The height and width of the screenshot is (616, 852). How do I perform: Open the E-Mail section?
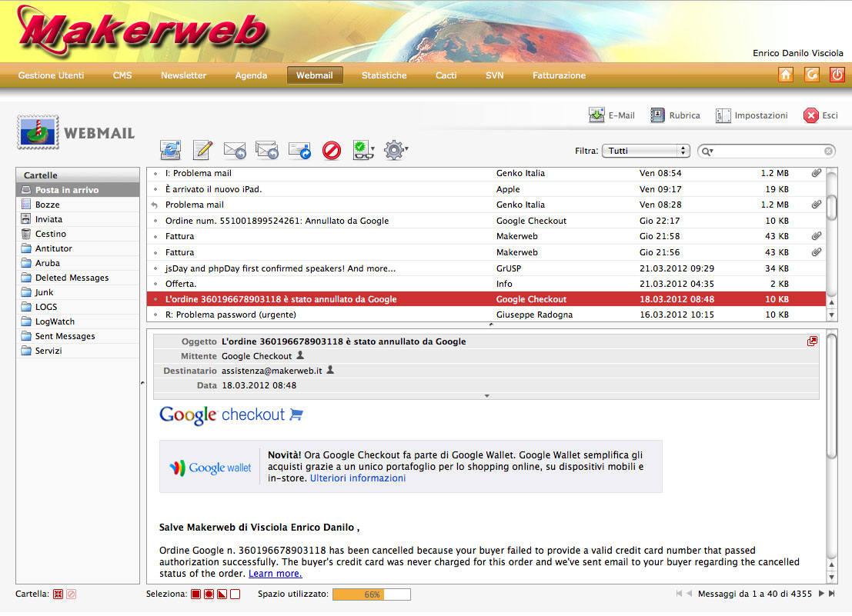pyautogui.click(x=612, y=115)
